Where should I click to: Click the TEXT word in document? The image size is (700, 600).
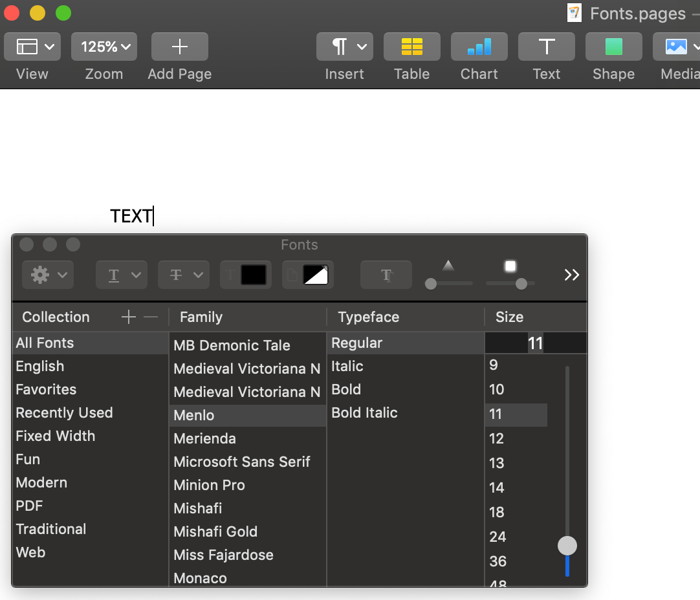click(131, 217)
